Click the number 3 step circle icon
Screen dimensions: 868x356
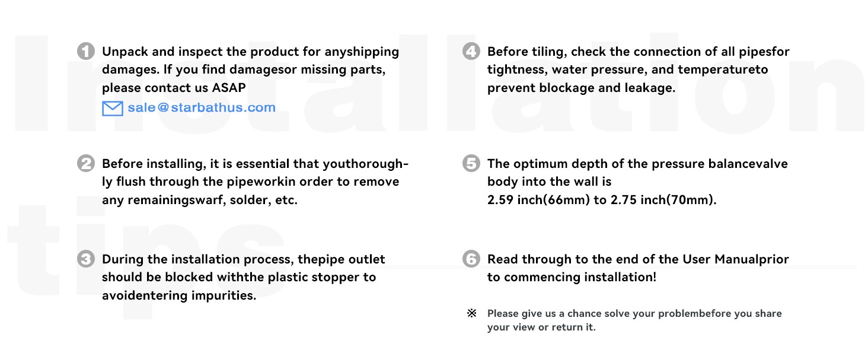pyautogui.click(x=86, y=259)
